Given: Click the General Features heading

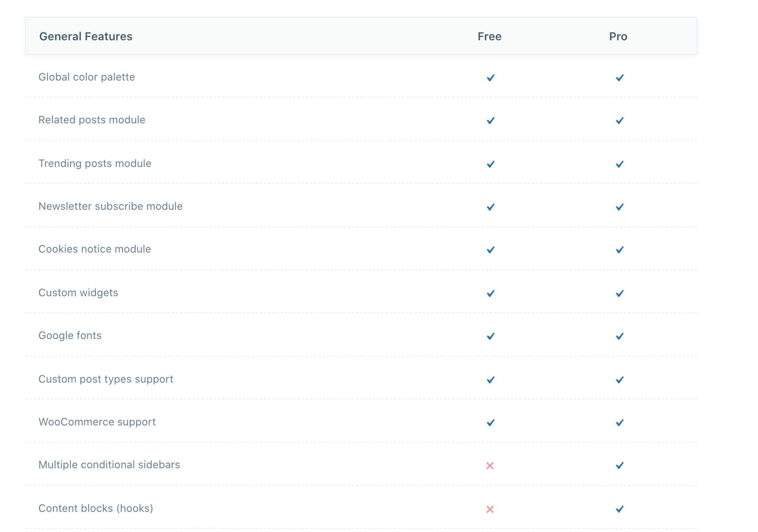Looking at the screenshot, I should point(86,37).
